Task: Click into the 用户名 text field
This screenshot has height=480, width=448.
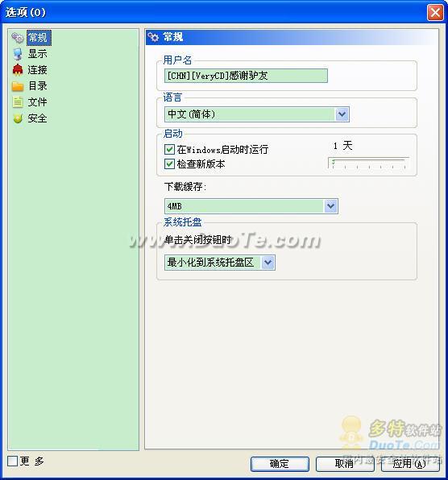Action: tap(246, 76)
